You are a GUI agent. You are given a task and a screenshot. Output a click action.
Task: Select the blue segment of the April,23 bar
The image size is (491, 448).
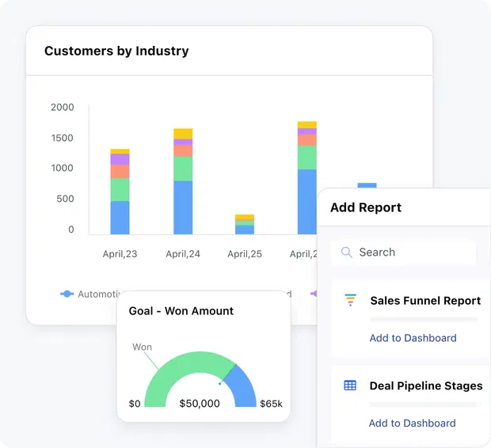[120, 218]
